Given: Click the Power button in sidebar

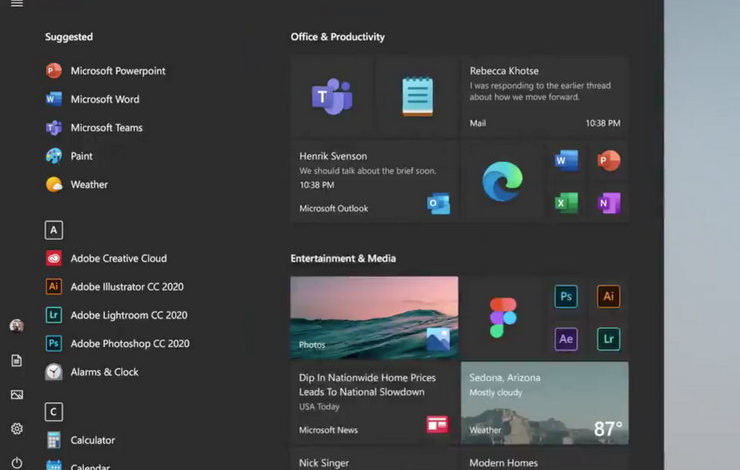Looking at the screenshot, I should tap(17, 463).
